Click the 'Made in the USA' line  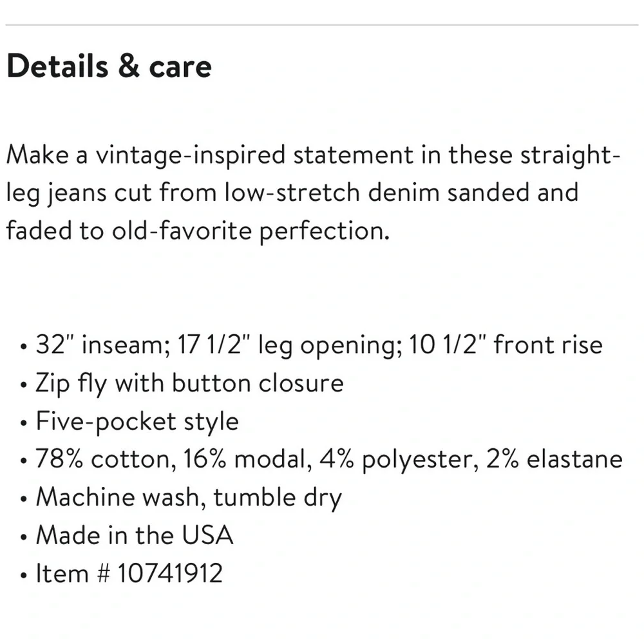135,535
